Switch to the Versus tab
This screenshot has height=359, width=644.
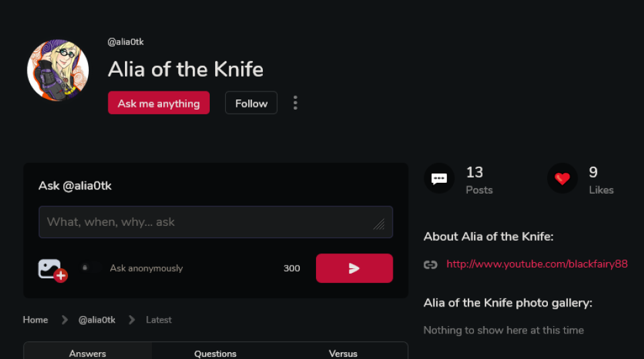coord(344,352)
